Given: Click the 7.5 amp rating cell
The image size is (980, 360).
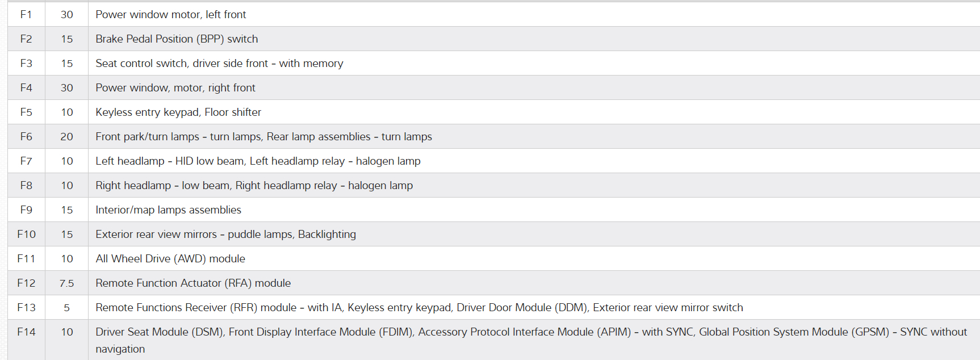Looking at the screenshot, I should (x=67, y=283).
